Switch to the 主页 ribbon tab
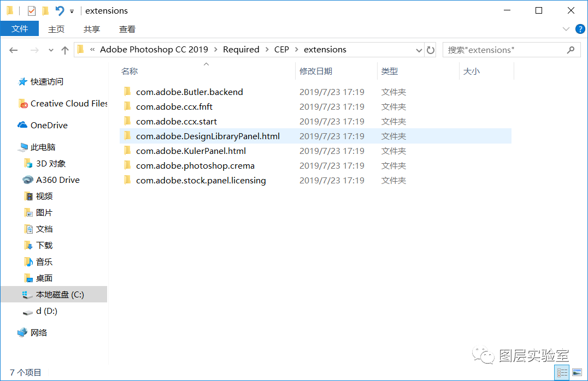The height and width of the screenshot is (381, 588). tap(56, 29)
